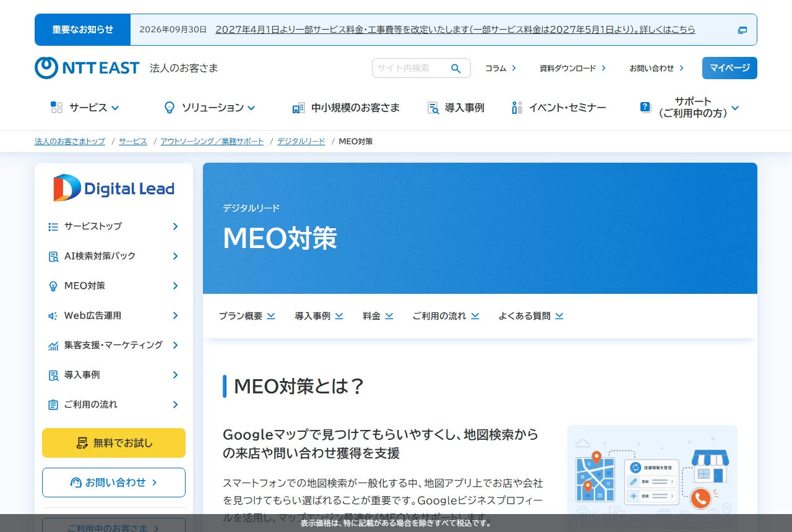This screenshot has height=532, width=792.
Task: Click the サービス grid icon
Action: (56, 108)
